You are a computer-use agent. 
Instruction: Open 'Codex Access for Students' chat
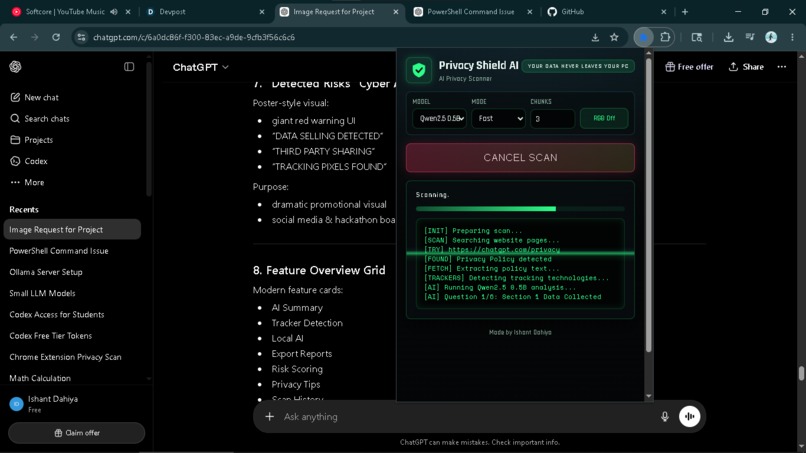[x=57, y=314]
